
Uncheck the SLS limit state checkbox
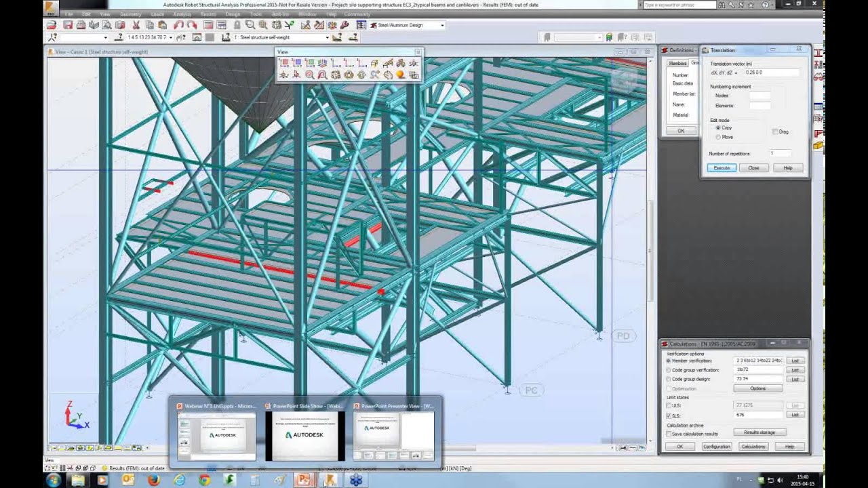tap(669, 415)
